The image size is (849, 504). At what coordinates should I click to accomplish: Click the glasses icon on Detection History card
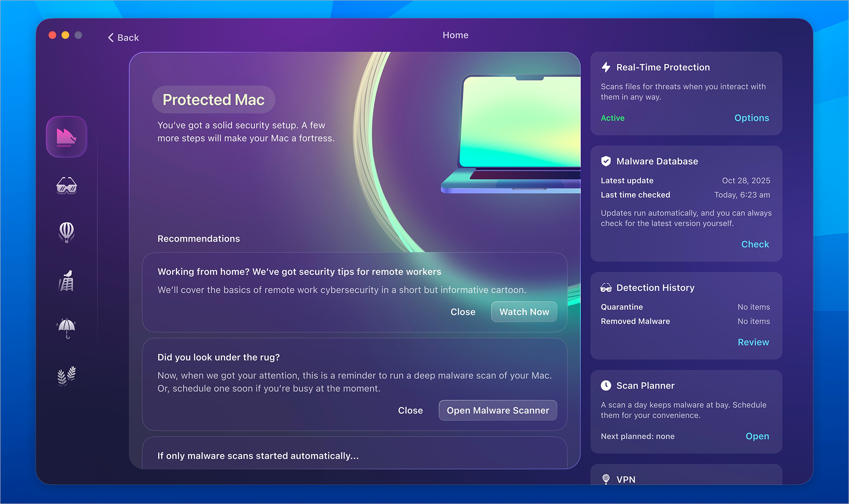coord(606,287)
